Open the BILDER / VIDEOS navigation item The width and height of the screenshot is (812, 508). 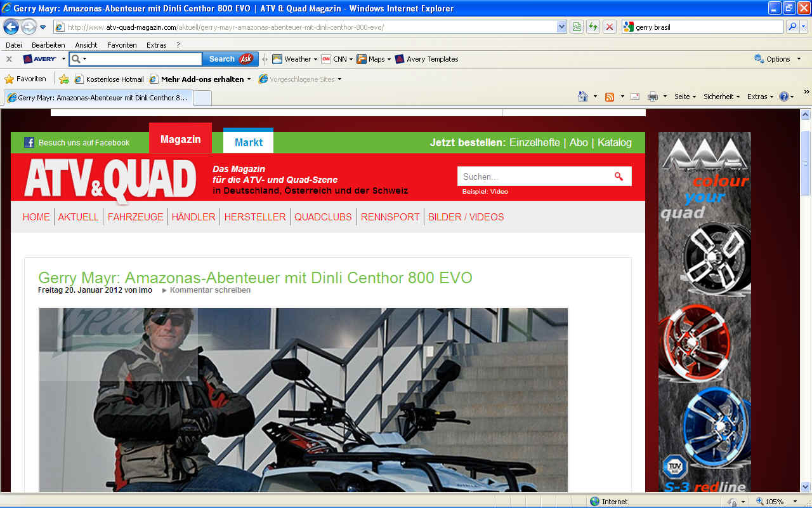[x=466, y=217]
